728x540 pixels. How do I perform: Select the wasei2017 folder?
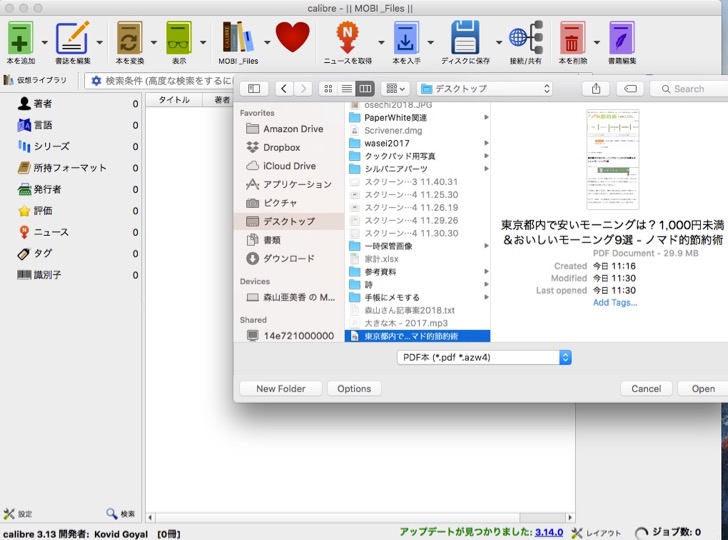pos(417,143)
